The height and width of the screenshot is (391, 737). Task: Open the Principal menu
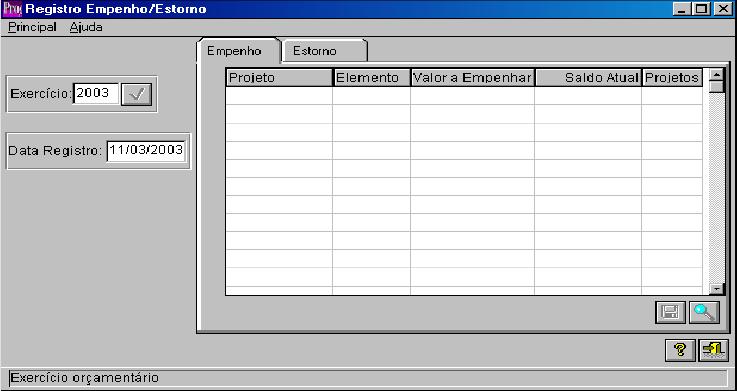click(32, 27)
